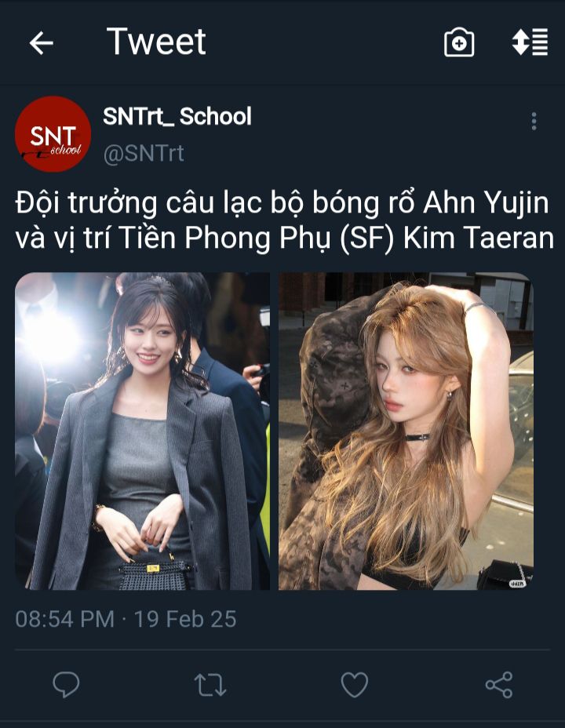Tap the back arrow icon
The width and height of the screenshot is (565, 728).
click(42, 43)
